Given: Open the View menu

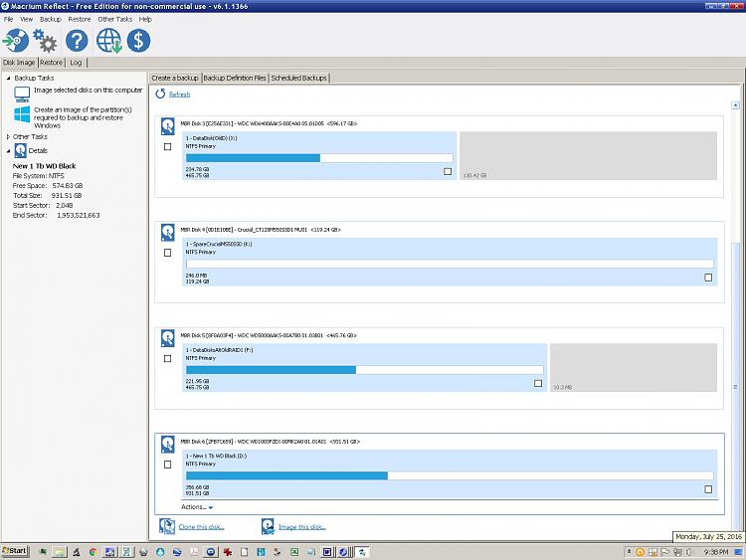Looking at the screenshot, I should coord(26,19).
